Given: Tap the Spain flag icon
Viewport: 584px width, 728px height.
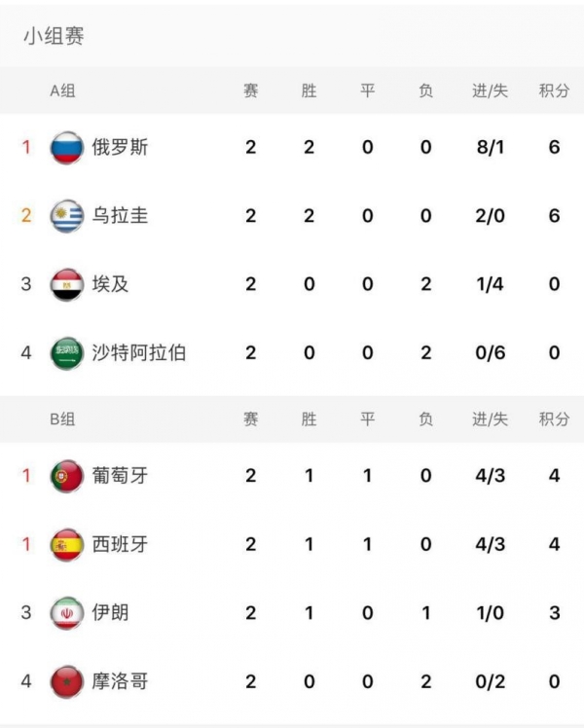Looking at the screenshot, I should [67, 544].
